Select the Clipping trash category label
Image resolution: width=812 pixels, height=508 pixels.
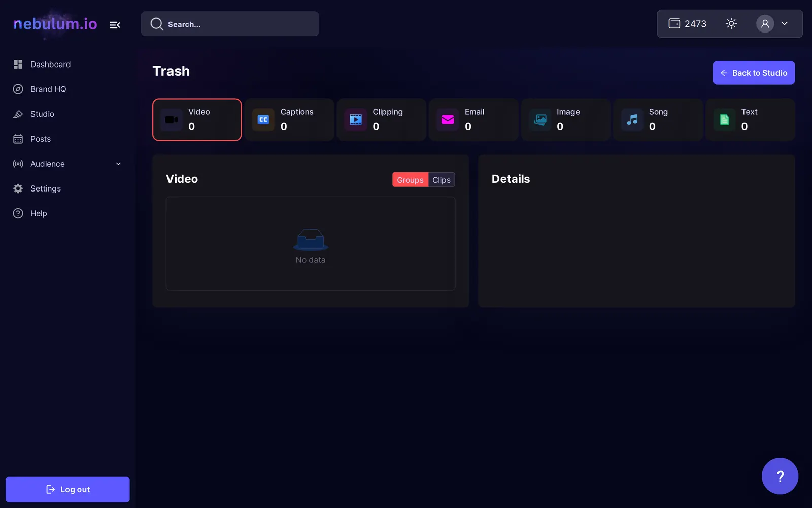[388, 112]
